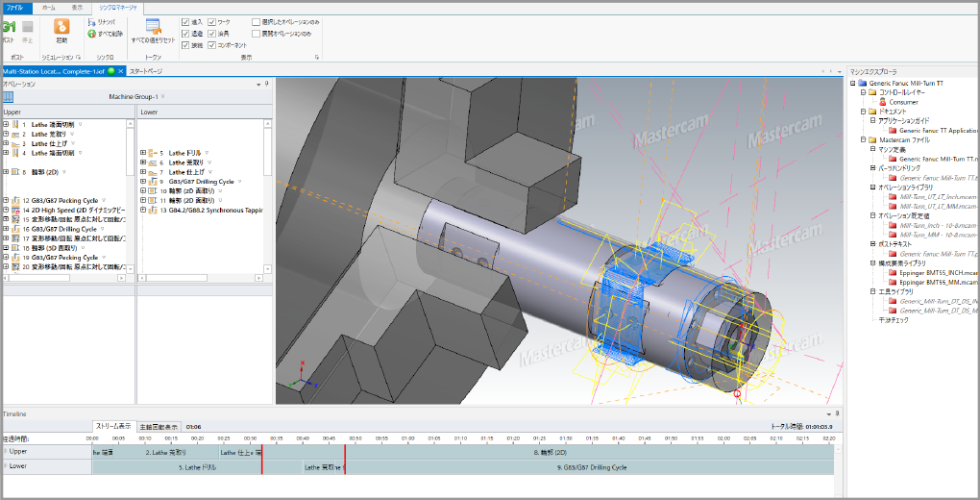
Task: Click timeline block 9. G83/G87 Drilling Cycle
Action: click(x=591, y=467)
